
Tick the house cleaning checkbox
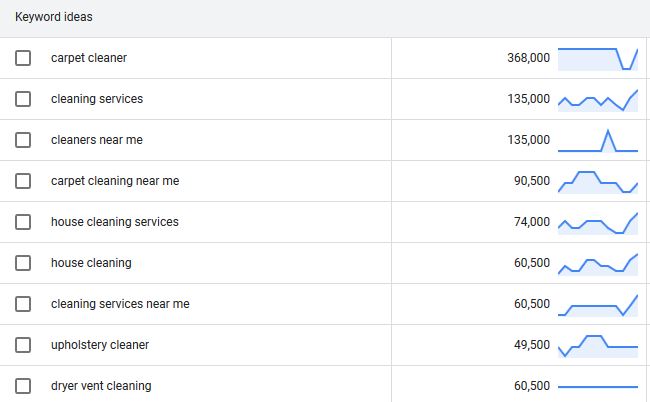tap(23, 263)
